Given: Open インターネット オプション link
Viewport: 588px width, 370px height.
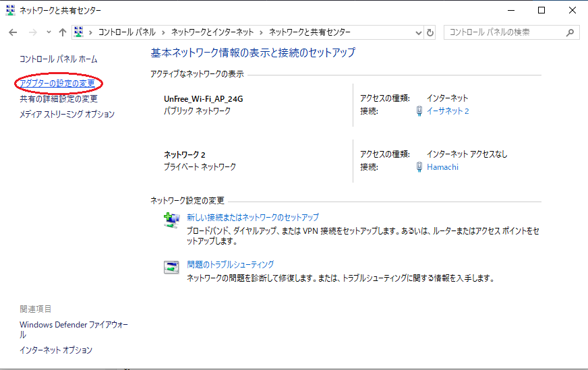Looking at the screenshot, I should pyautogui.click(x=56, y=350).
